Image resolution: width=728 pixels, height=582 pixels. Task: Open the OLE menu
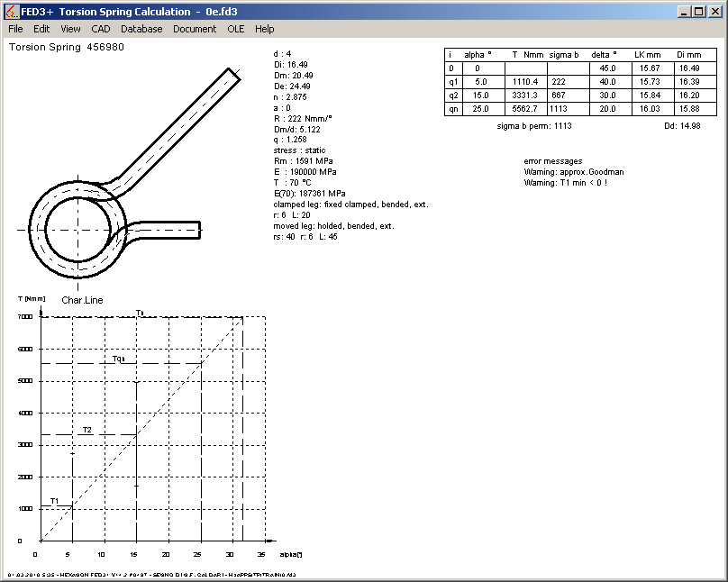coord(235,29)
